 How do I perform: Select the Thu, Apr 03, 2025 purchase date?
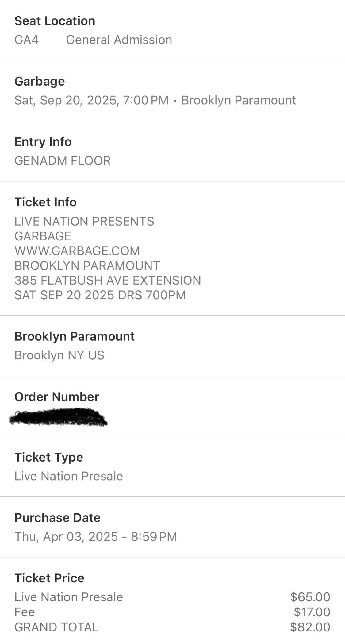point(96,536)
